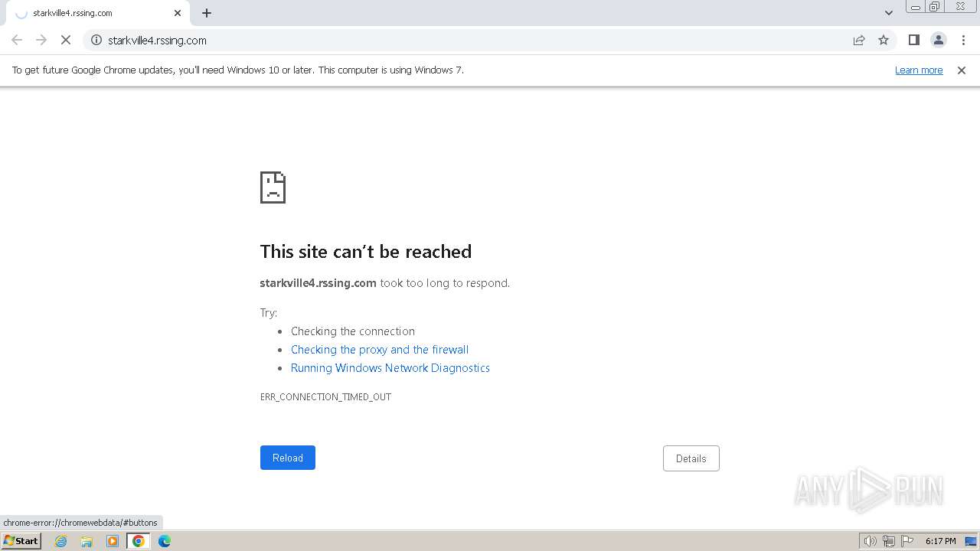Open the Windows Start menu
Image resolution: width=980 pixels, height=551 pixels.
pyautogui.click(x=21, y=540)
